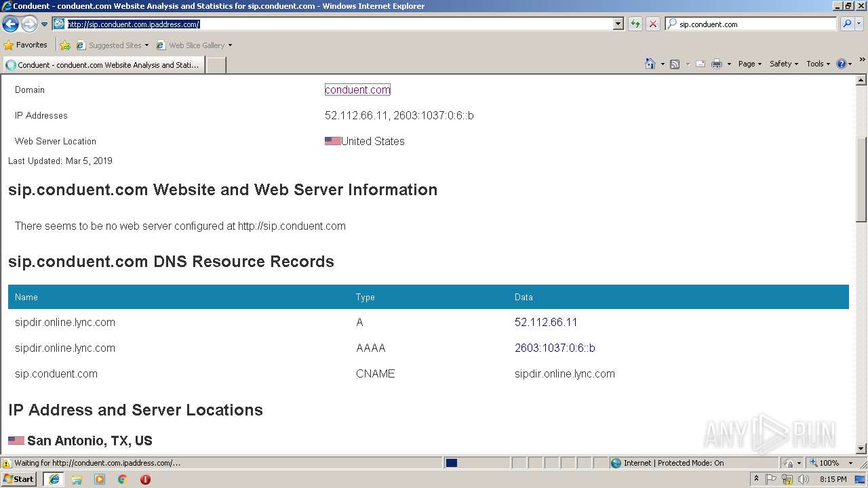868x488 pixels.
Task: Select the Conduent website analysis tab
Action: (102, 65)
